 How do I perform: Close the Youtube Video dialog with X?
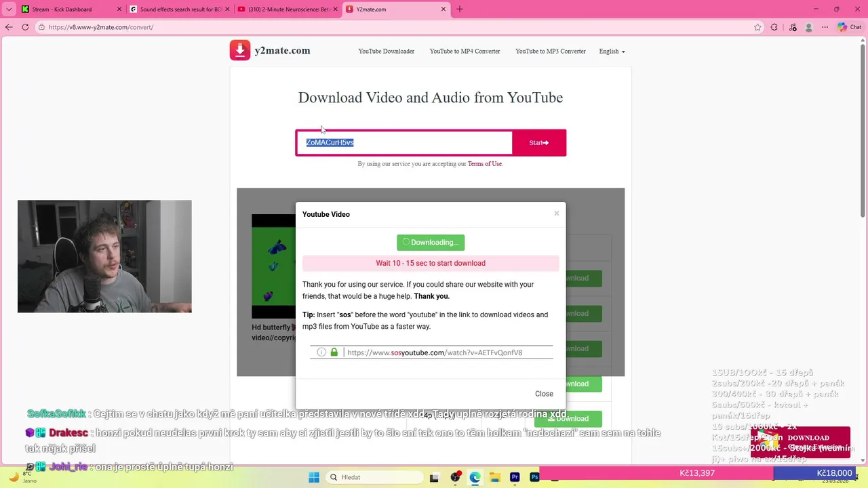click(557, 213)
